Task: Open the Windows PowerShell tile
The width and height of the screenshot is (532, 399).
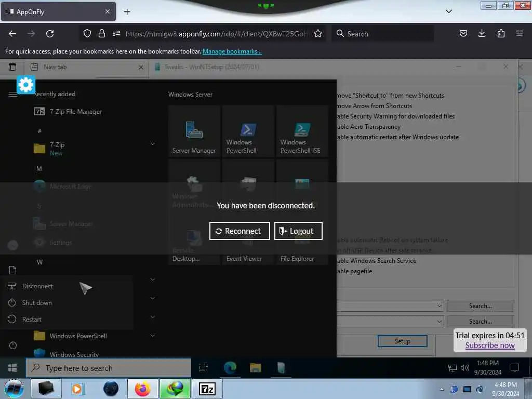Action: [x=248, y=131]
